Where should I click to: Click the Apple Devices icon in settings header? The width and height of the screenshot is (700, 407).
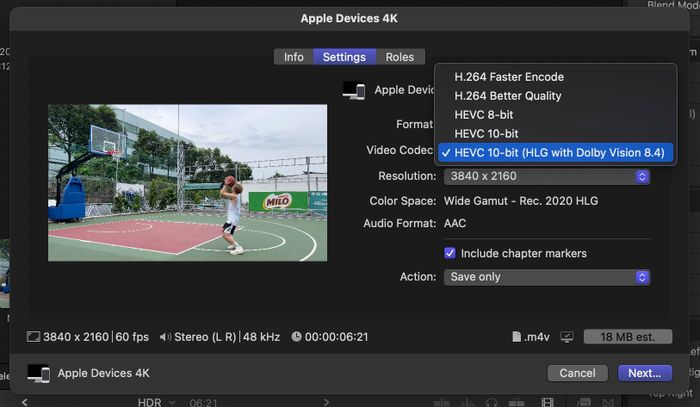[x=353, y=90]
